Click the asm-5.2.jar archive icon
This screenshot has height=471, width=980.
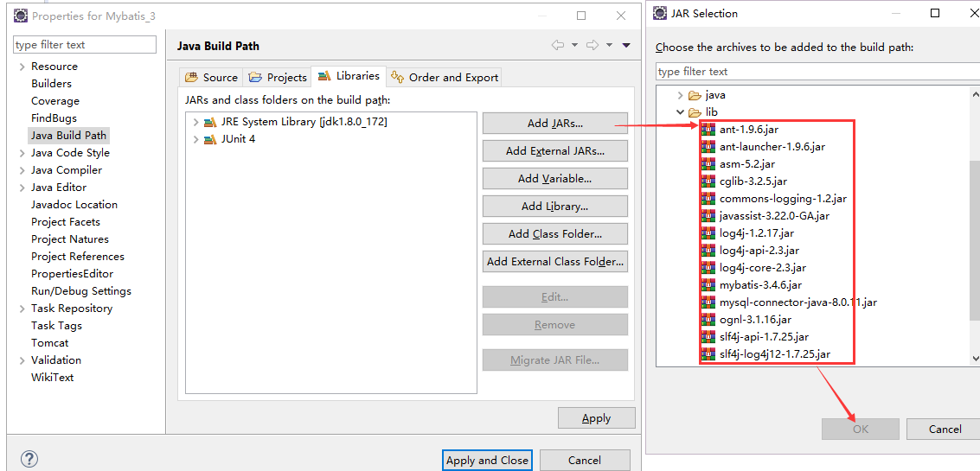coord(708,164)
